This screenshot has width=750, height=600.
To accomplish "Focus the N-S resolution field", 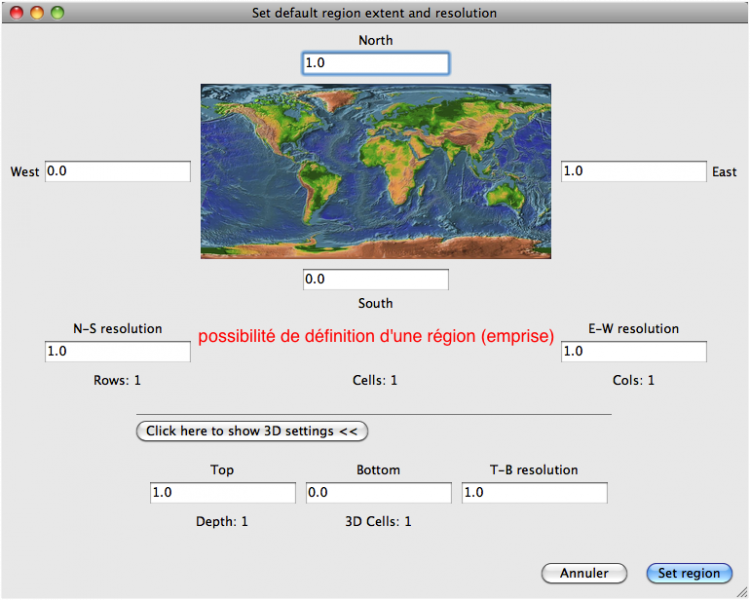I will [x=117, y=352].
